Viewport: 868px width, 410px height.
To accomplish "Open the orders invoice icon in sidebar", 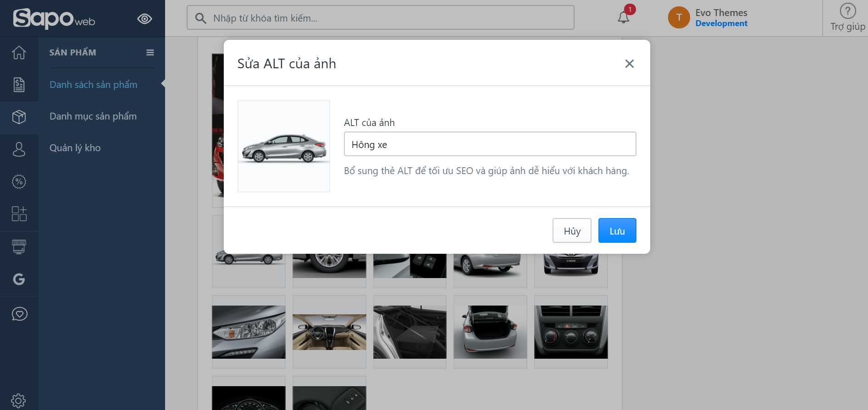I will (x=19, y=85).
